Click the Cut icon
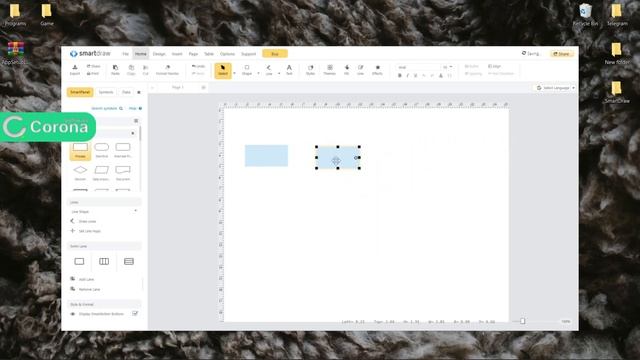 (x=146, y=70)
